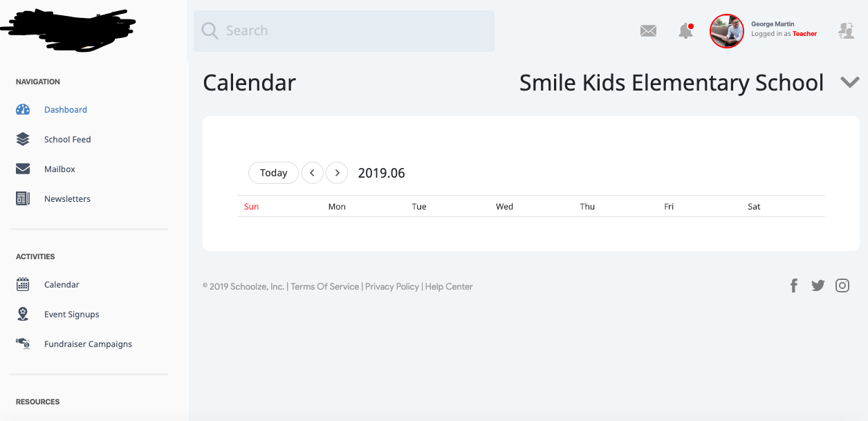Check notifications via the bell icon
868x421 pixels.
(x=684, y=30)
